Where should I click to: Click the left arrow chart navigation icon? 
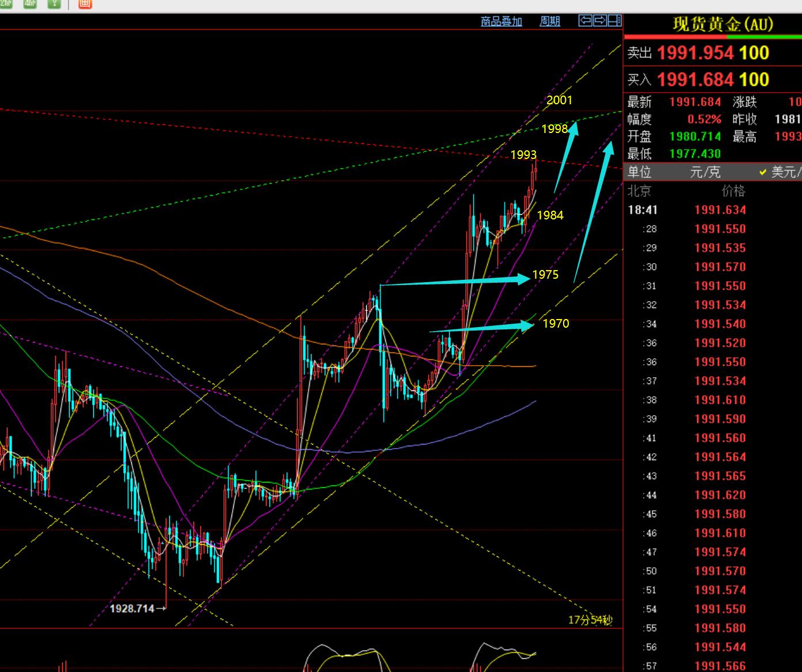point(585,21)
